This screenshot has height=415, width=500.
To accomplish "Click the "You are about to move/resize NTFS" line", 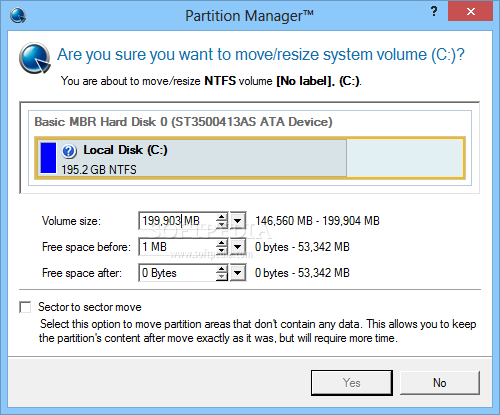I will coord(211,81).
